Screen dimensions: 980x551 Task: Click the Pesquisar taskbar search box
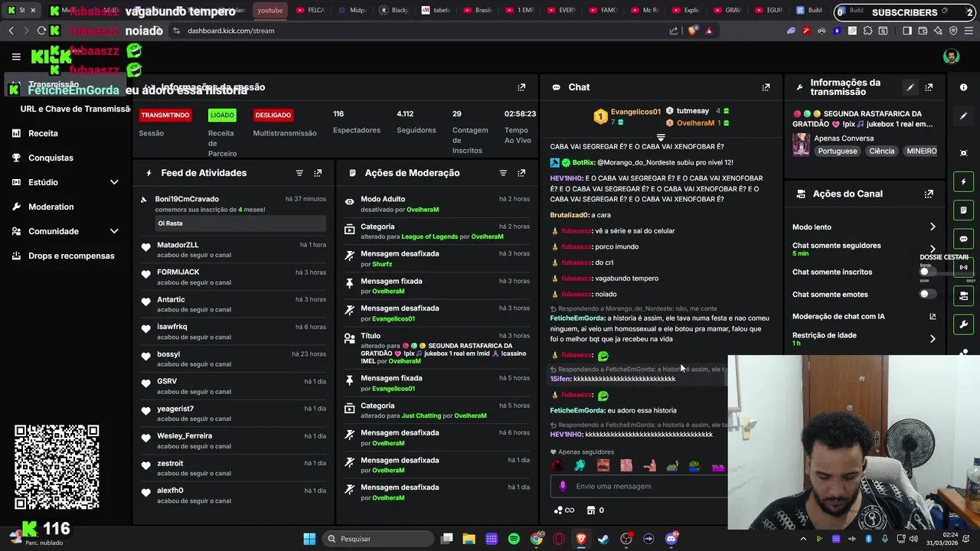coord(377,539)
